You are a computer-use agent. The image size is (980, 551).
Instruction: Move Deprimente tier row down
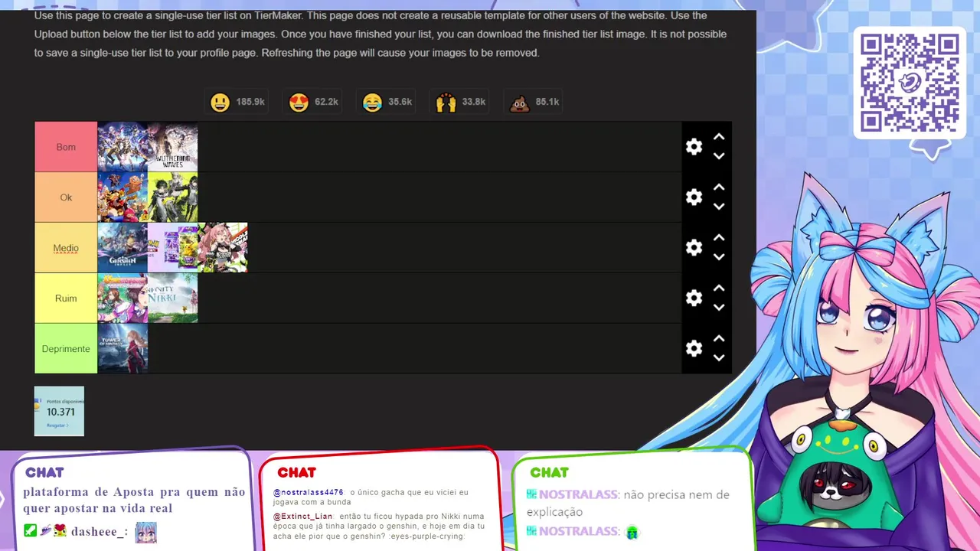(719, 358)
